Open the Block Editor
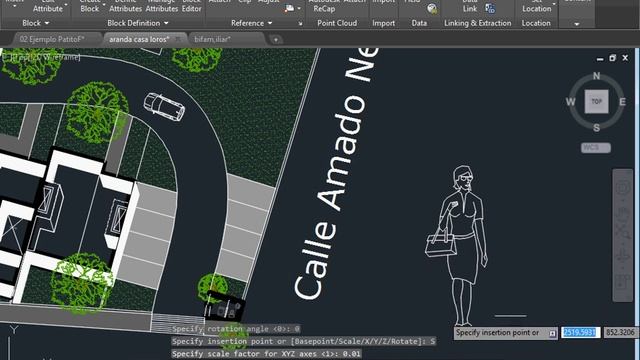 pos(191,6)
